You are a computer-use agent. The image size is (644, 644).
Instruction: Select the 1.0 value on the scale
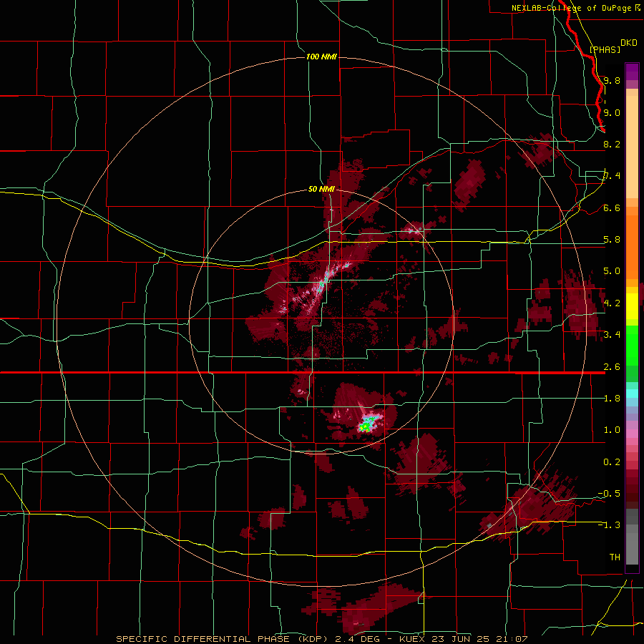point(612,429)
